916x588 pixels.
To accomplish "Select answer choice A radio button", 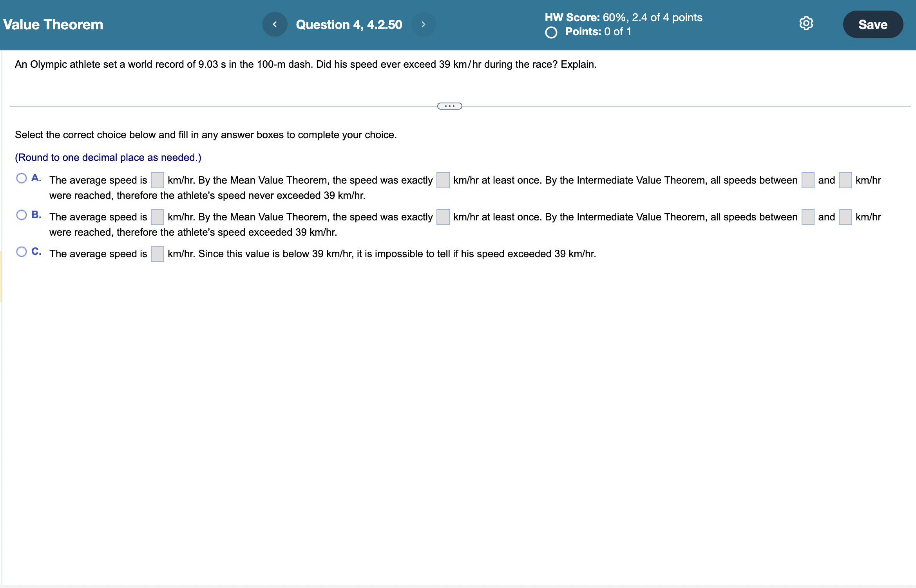I will click(x=22, y=178).
